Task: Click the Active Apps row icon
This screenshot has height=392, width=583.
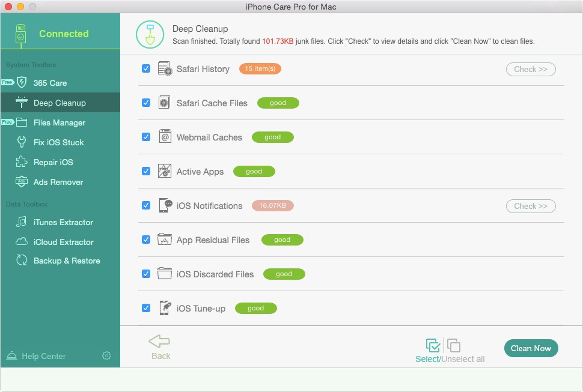Action: tap(165, 171)
